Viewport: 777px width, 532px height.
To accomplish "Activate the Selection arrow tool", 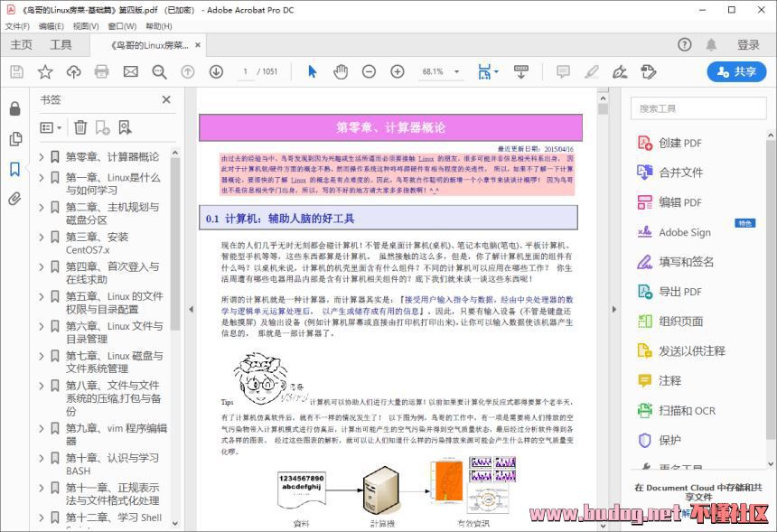I will pyautogui.click(x=313, y=72).
